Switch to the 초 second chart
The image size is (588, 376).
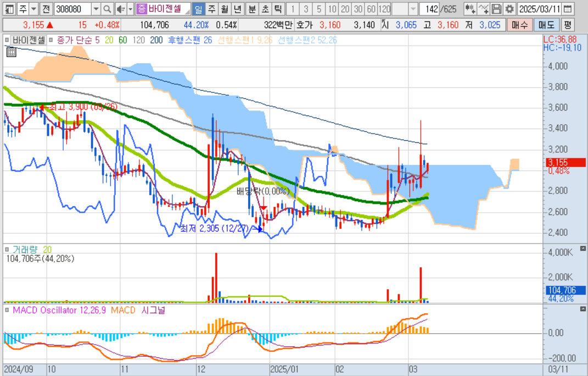(x=265, y=9)
